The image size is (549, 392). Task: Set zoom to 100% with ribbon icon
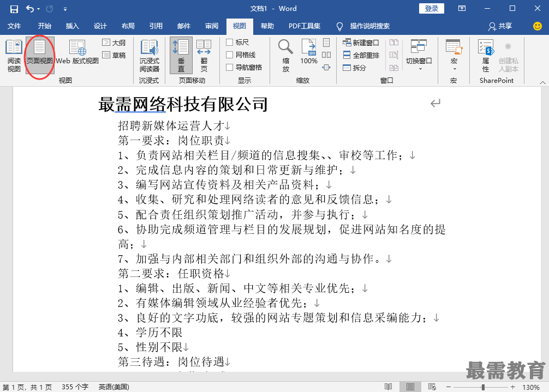(309, 52)
